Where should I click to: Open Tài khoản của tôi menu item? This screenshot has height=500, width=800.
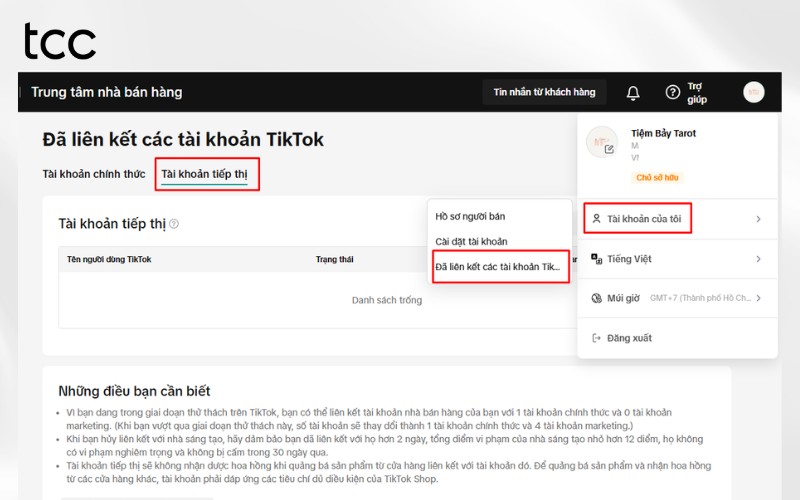pos(678,219)
